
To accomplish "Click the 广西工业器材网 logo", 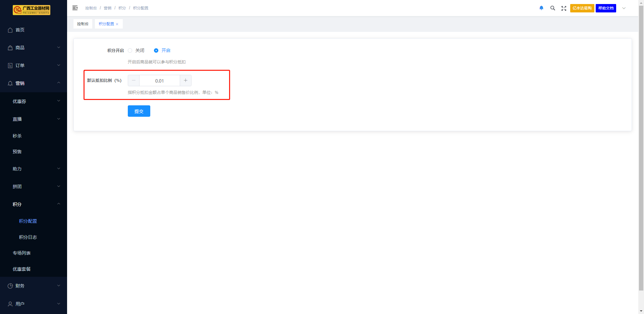I will tap(32, 10).
